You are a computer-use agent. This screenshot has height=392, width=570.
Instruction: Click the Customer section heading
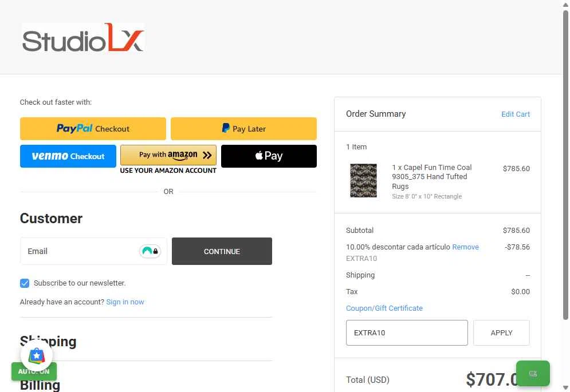pos(51,219)
